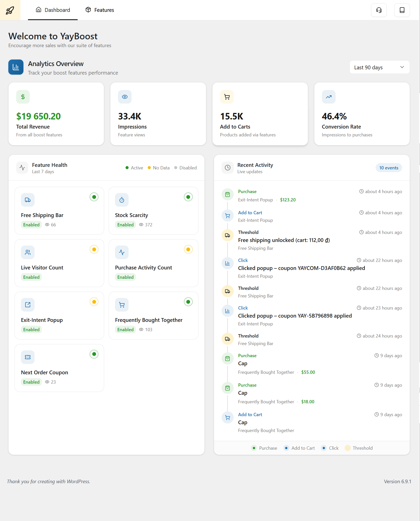
Task: Click the WordPress link in the footer
Action: (x=78, y=481)
